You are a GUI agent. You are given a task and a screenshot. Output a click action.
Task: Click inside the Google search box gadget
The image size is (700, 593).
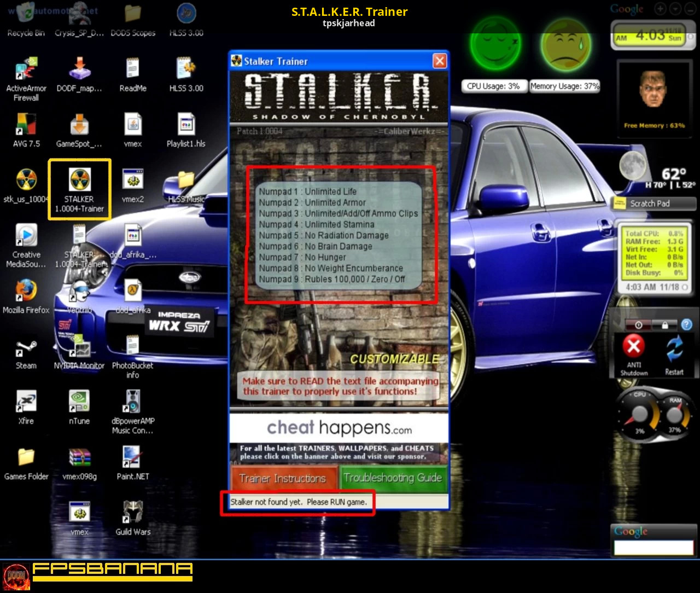tap(654, 547)
